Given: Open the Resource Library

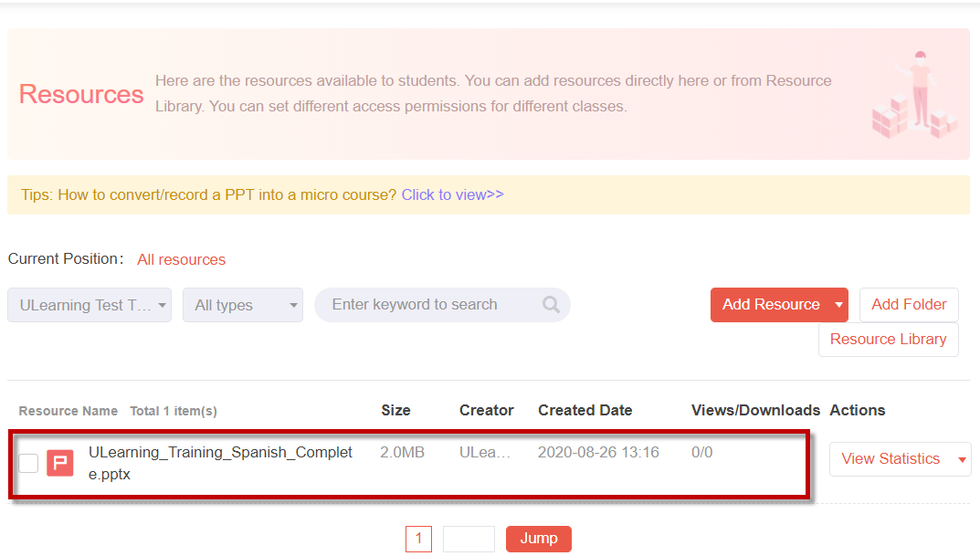Looking at the screenshot, I should click(x=888, y=340).
